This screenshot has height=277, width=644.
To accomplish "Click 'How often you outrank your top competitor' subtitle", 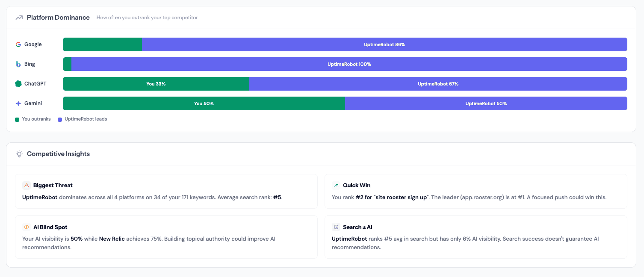I will coord(147,18).
